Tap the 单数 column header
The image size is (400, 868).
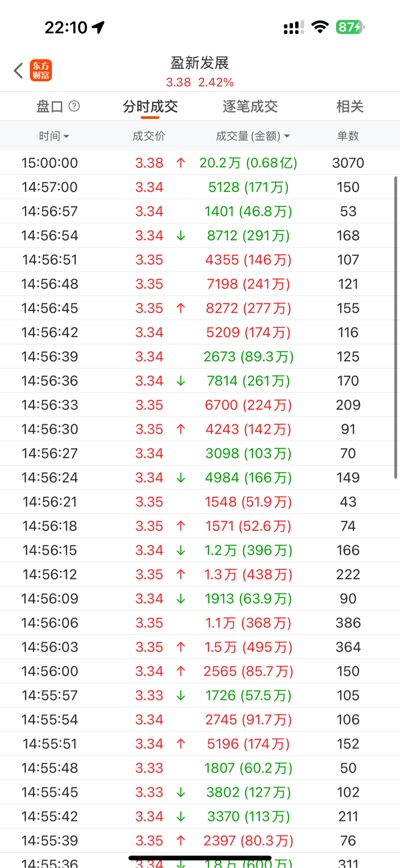348,136
